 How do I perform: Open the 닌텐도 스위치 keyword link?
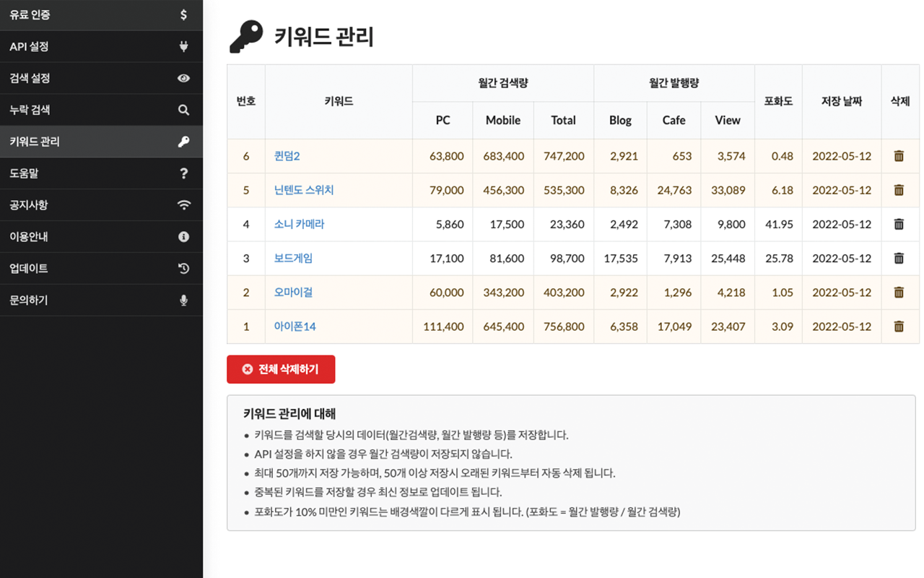(x=304, y=190)
